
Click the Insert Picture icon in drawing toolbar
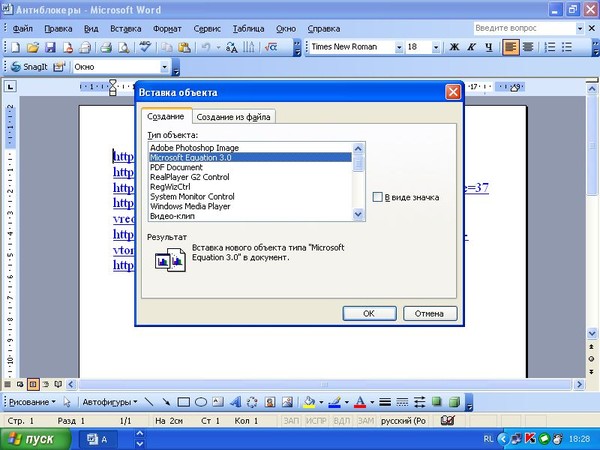click(287, 402)
